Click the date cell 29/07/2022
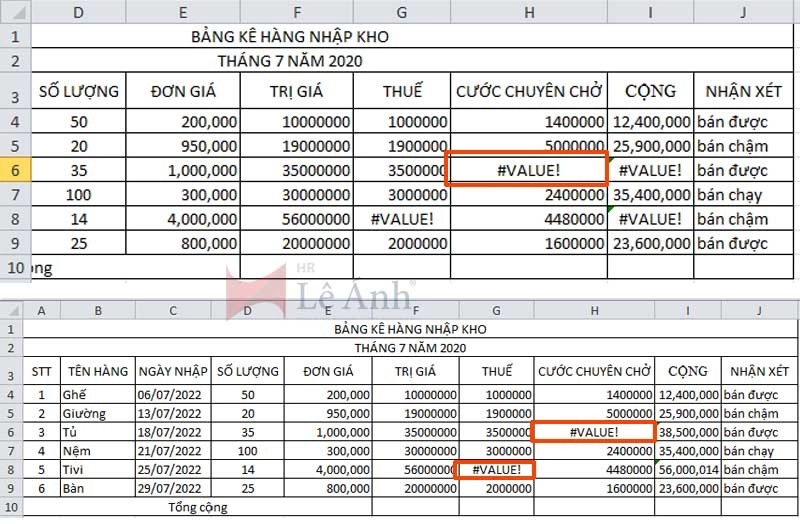This screenshot has width=800, height=524. click(x=172, y=489)
